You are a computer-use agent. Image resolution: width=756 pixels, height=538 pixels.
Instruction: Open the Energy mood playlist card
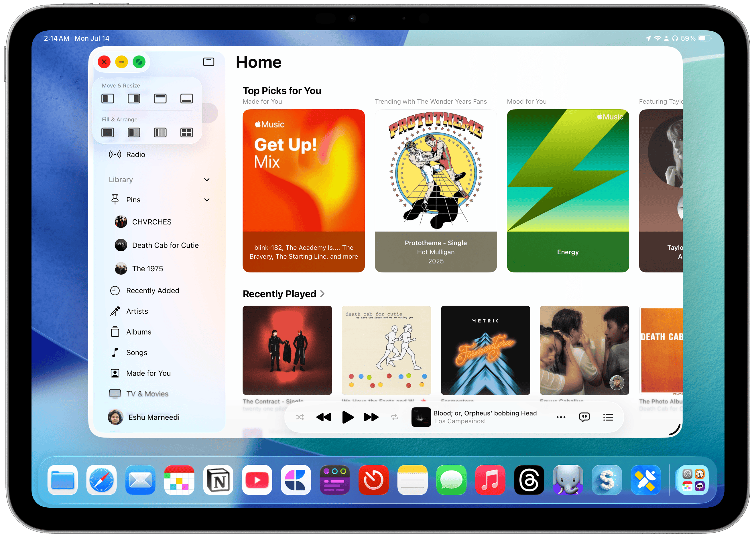(x=568, y=191)
